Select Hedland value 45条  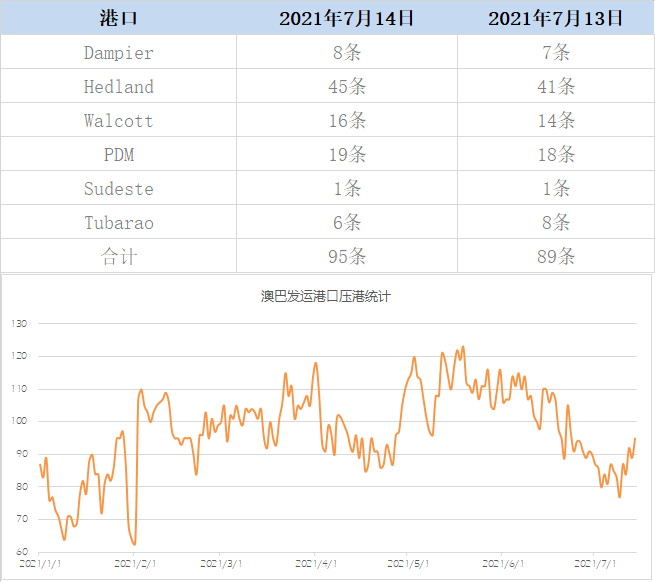tap(347, 86)
